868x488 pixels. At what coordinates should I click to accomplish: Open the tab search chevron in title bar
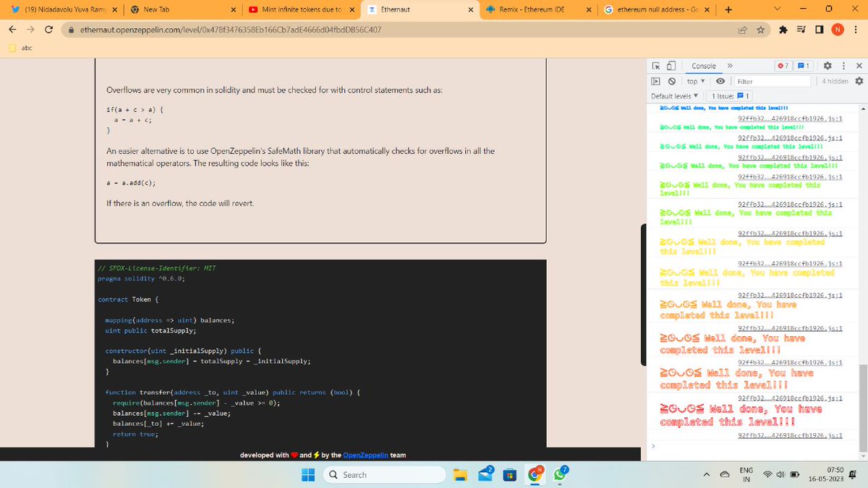coord(776,9)
